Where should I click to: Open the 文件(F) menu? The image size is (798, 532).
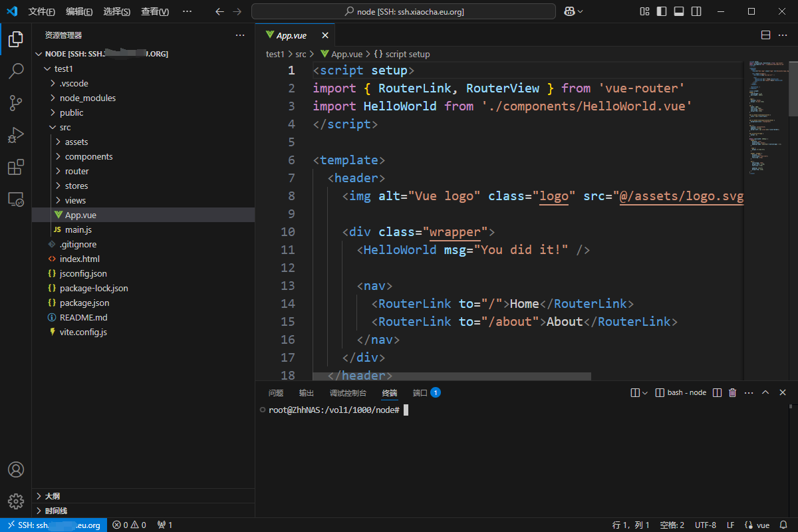click(x=42, y=11)
